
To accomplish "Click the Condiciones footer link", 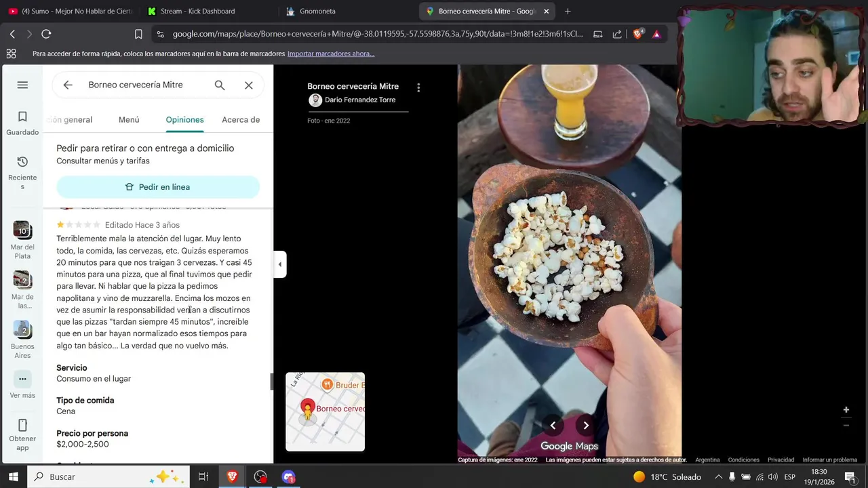I will 743,460.
